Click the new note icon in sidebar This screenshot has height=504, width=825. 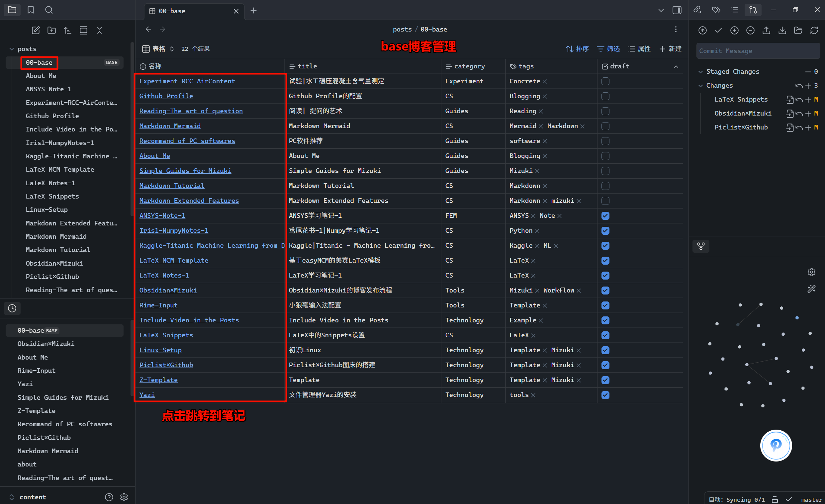point(36,31)
